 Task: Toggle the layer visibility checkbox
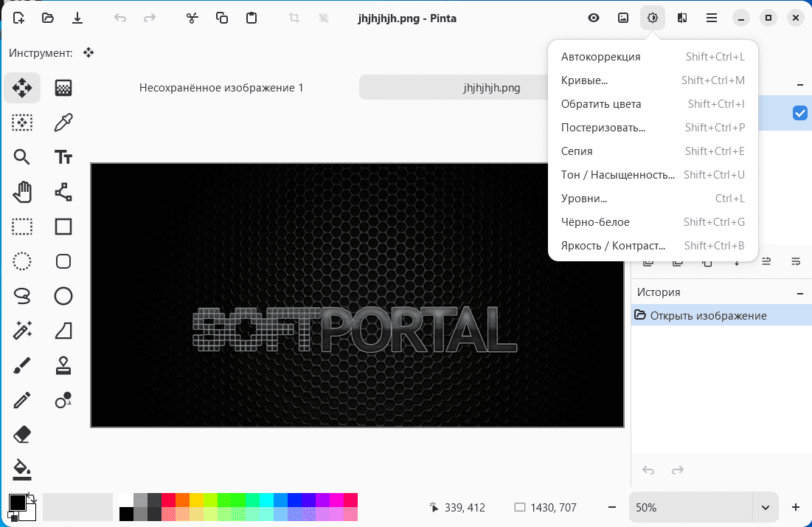799,112
